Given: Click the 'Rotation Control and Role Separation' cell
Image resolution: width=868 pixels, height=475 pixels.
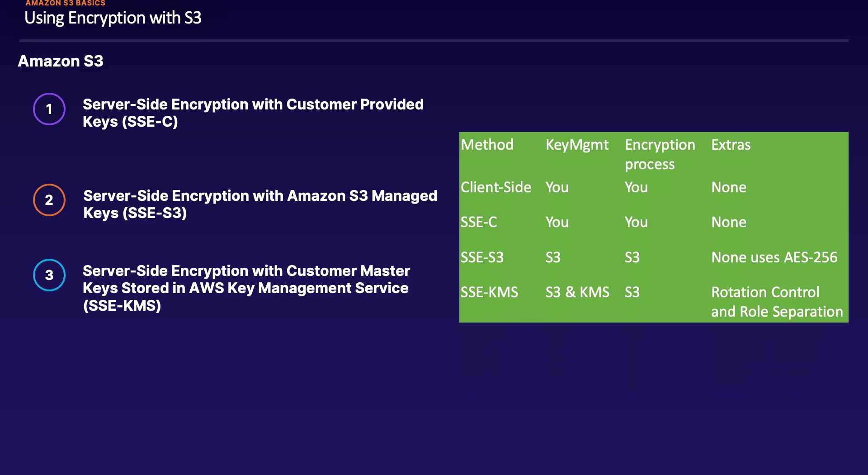Looking at the screenshot, I should coord(777,302).
